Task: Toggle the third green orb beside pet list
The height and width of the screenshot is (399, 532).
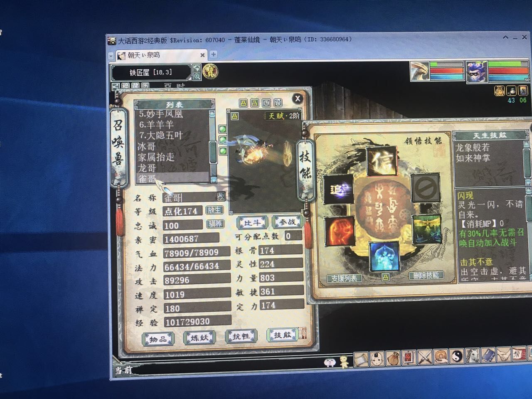Action: tap(223, 150)
